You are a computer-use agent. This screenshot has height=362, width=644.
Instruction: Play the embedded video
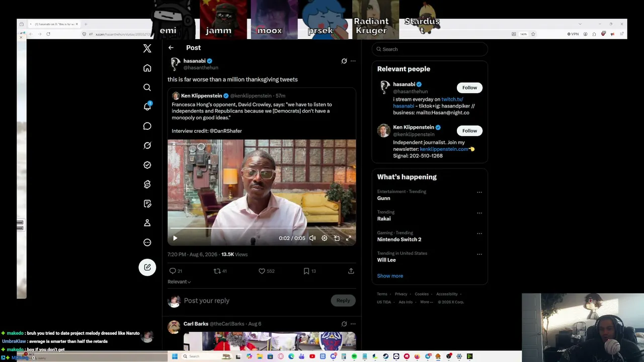click(x=175, y=238)
